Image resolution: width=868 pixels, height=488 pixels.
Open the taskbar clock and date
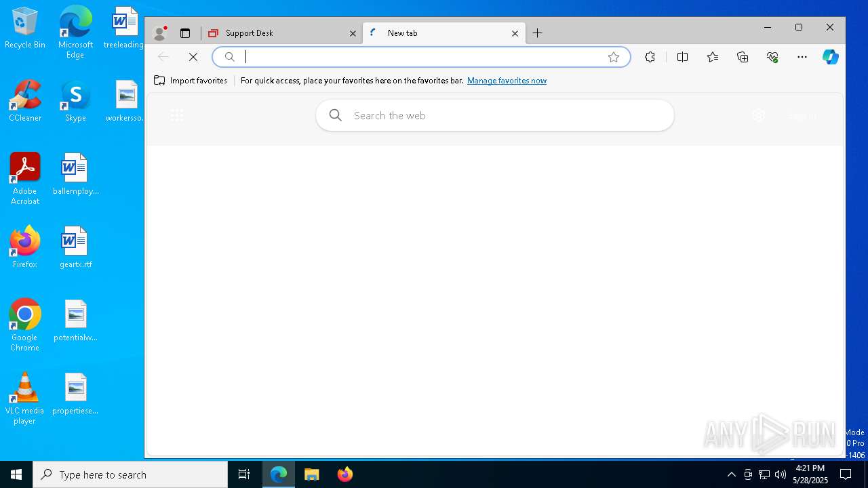click(x=810, y=474)
